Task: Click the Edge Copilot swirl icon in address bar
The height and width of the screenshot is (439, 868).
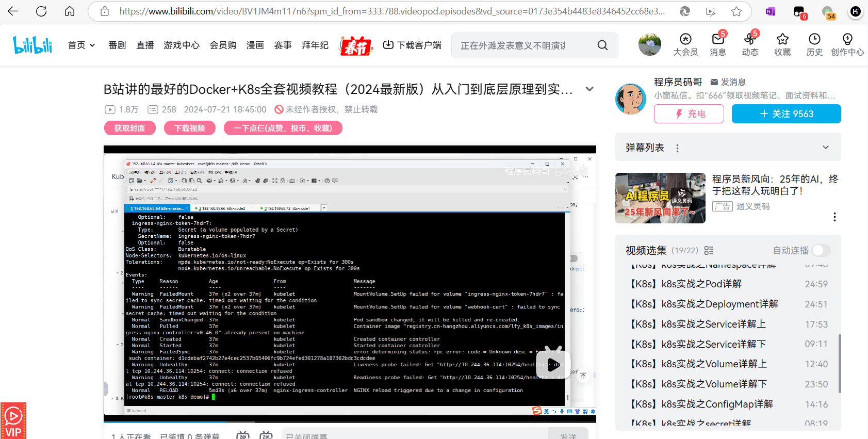Action: (x=685, y=11)
